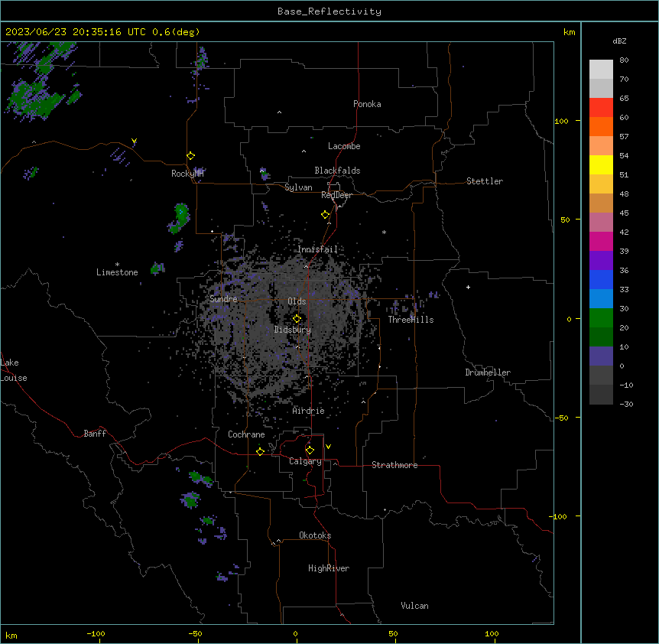Click the 80 dBZ legend value

[624, 60]
